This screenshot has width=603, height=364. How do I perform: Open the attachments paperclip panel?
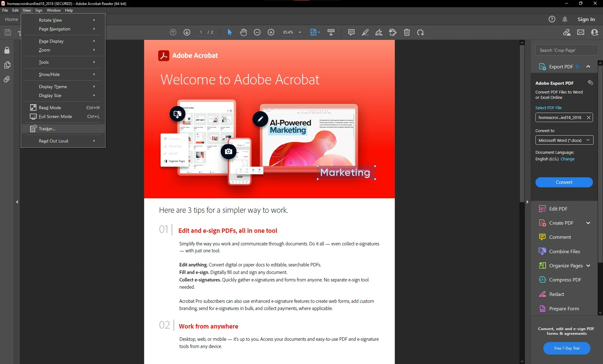[x=7, y=79]
